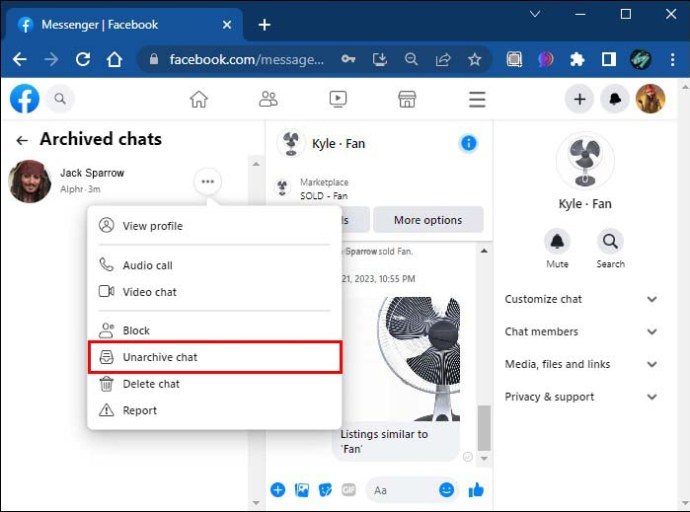Open the three-dot menu for Jack Sparrow
The width and height of the screenshot is (690, 512).
click(207, 181)
